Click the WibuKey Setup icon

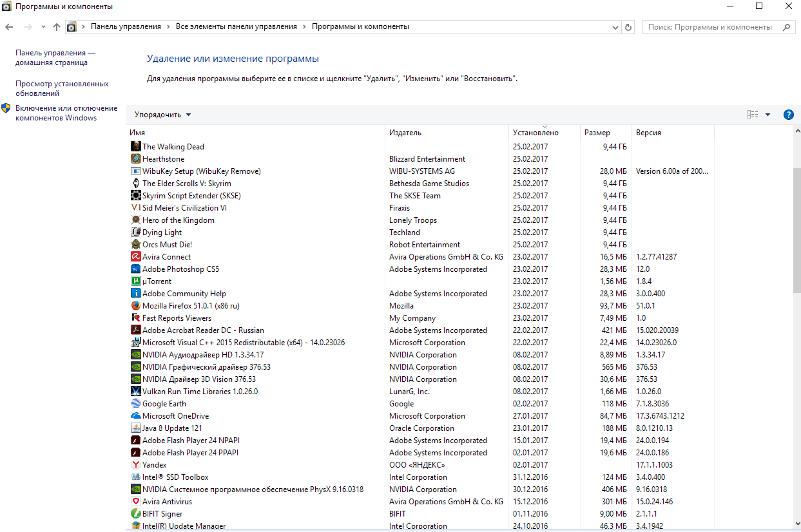136,171
